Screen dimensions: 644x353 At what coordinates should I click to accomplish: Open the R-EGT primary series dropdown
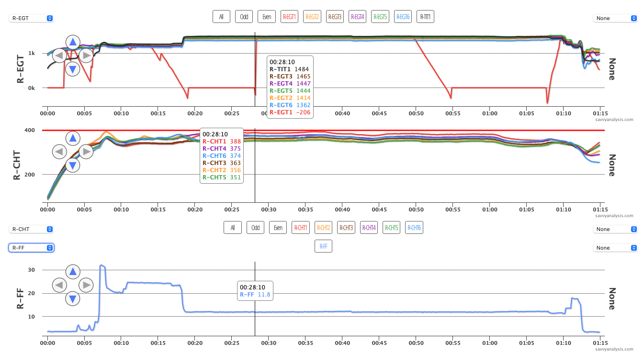tap(31, 18)
